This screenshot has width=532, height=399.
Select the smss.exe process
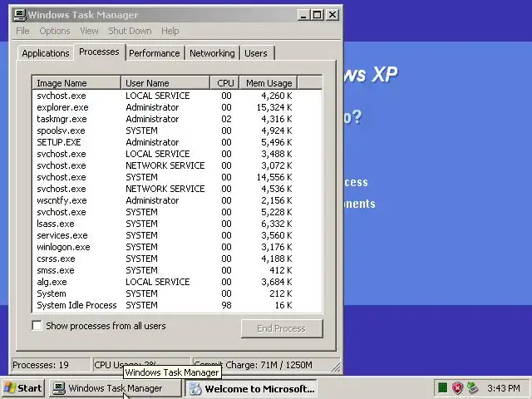[x=177, y=270]
